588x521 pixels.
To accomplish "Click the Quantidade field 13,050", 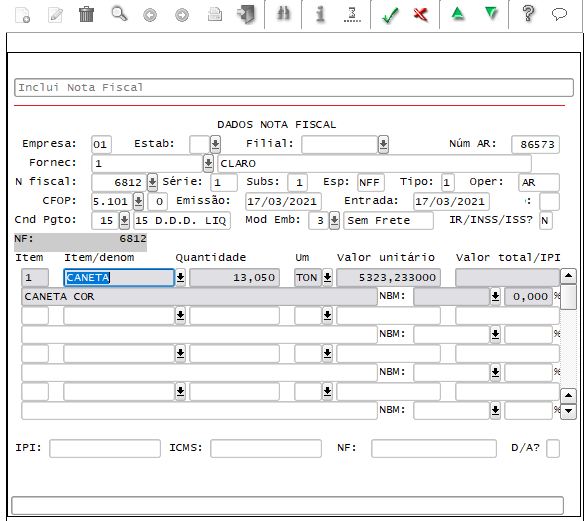I will pyautogui.click(x=234, y=278).
